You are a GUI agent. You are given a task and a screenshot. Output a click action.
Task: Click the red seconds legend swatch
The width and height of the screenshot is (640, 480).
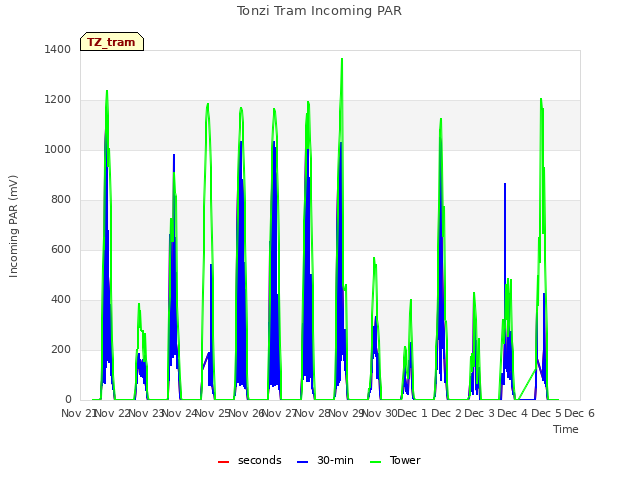pyautogui.click(x=224, y=462)
